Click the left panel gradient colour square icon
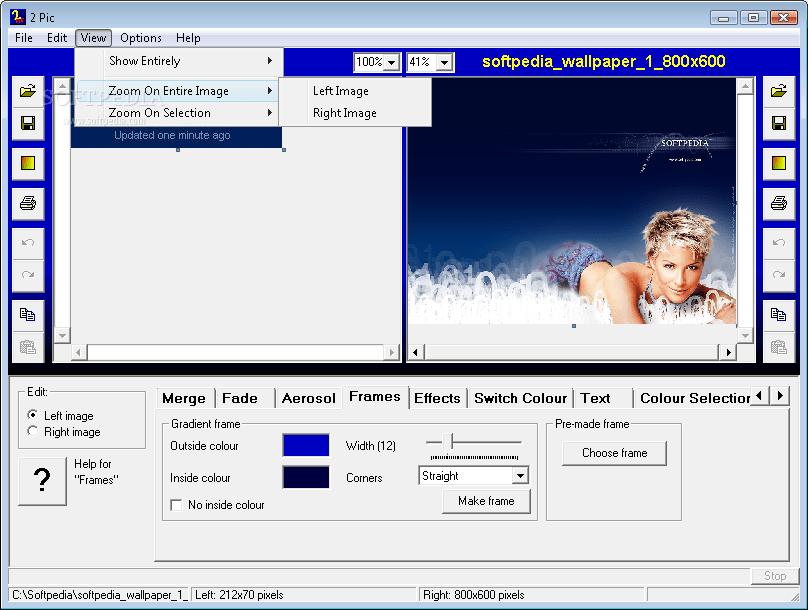 click(x=28, y=164)
